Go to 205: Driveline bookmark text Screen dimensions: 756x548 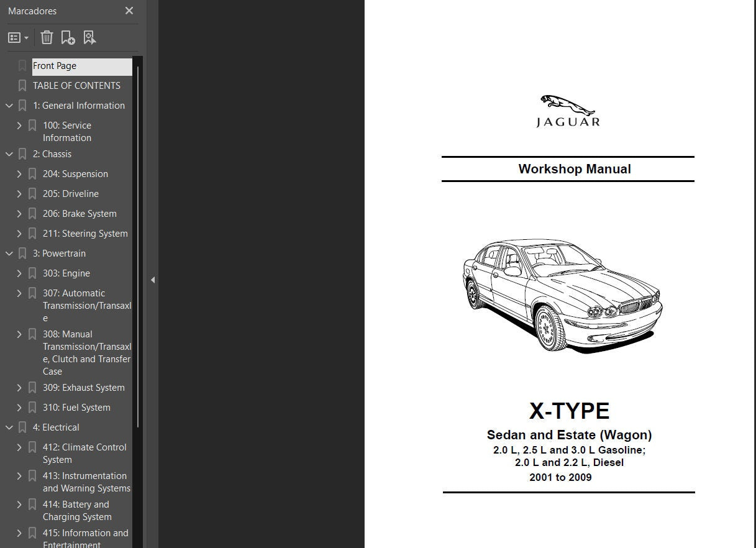tap(71, 194)
